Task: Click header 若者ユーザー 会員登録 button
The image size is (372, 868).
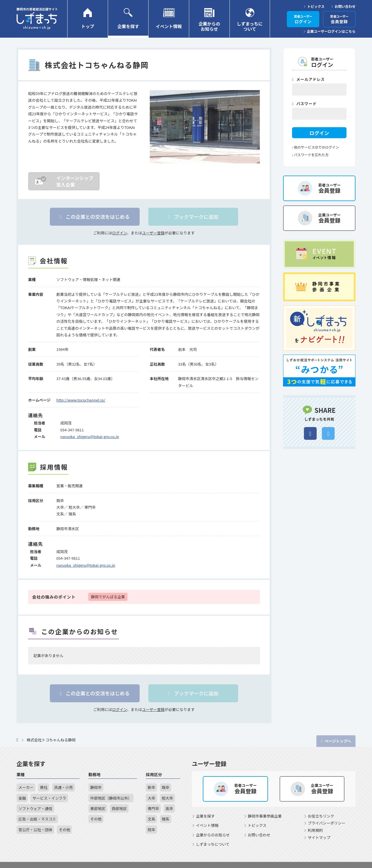Action: [339, 19]
